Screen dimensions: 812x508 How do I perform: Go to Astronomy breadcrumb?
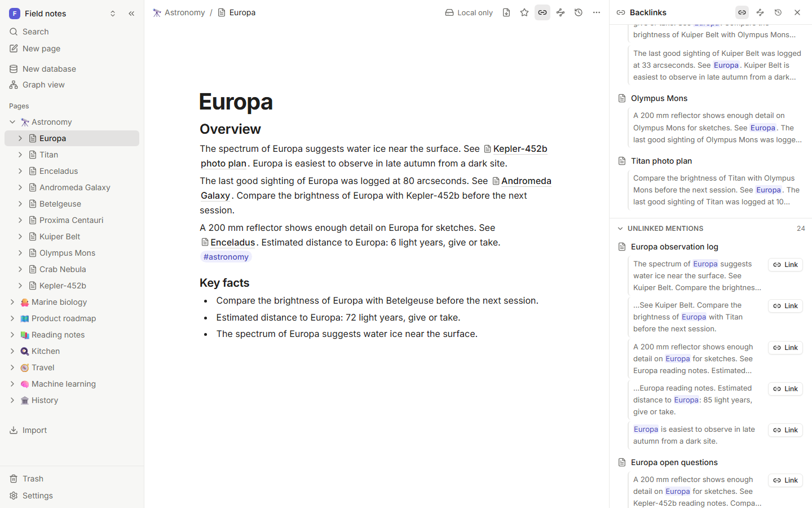(179, 12)
